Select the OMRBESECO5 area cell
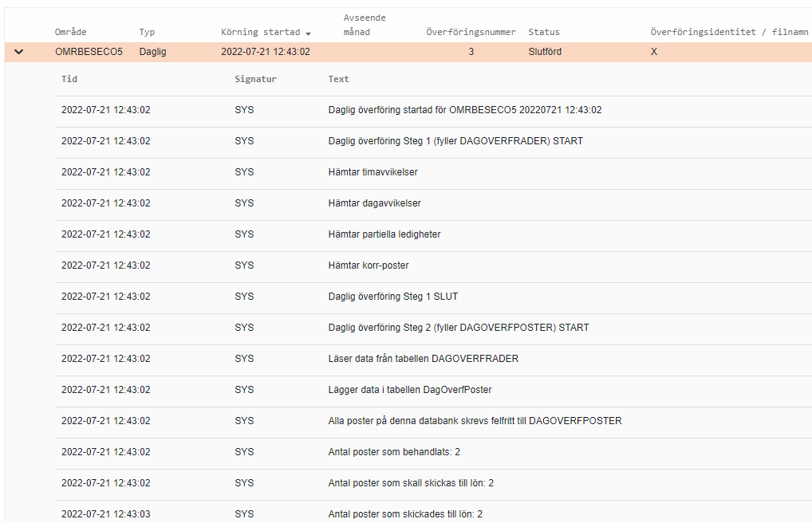The image size is (812, 527). [x=89, y=52]
